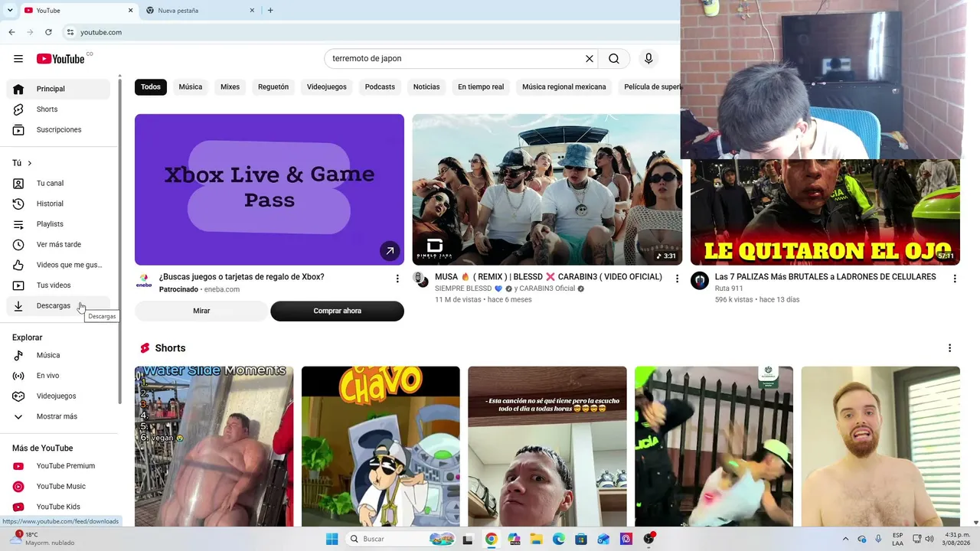Open the MUSA REMIX video title

point(548,277)
